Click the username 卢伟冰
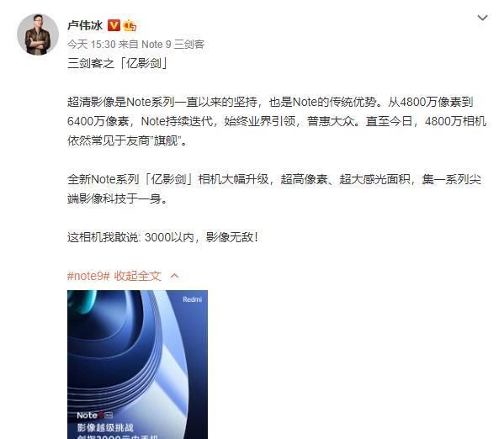Screen dimensions: 504x439 pyautogui.click(x=85, y=25)
